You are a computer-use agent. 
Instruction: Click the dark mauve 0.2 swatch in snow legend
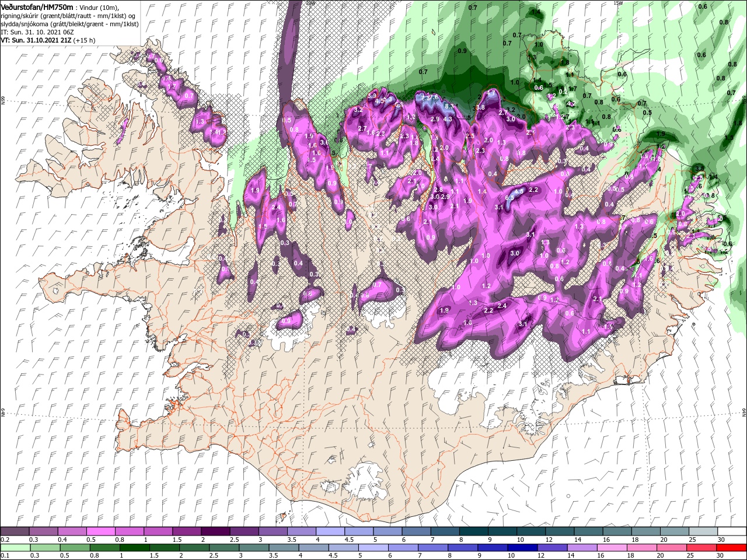[x=15, y=531]
